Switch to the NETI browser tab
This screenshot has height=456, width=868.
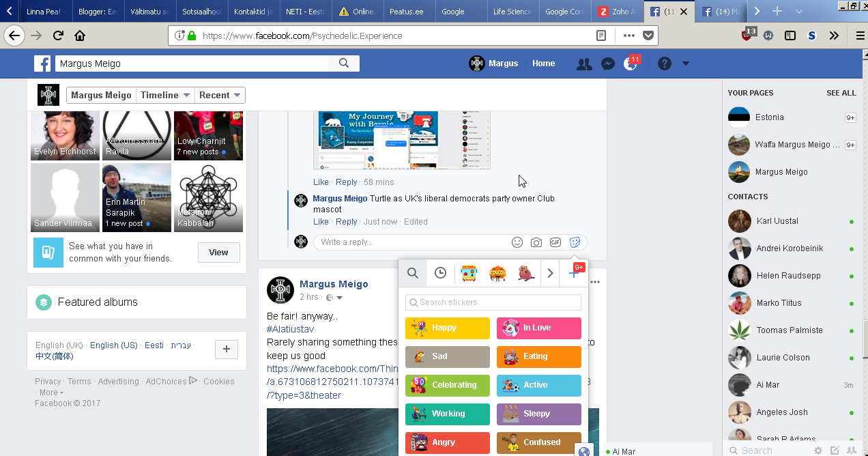coord(306,12)
